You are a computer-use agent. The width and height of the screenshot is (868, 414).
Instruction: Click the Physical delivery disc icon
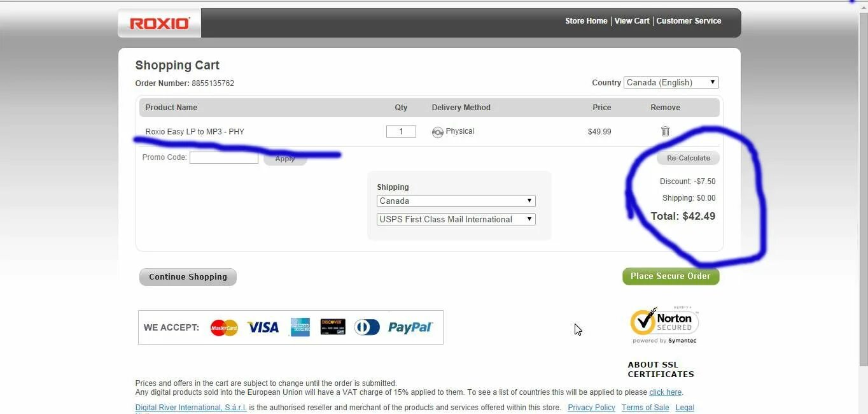(x=437, y=132)
